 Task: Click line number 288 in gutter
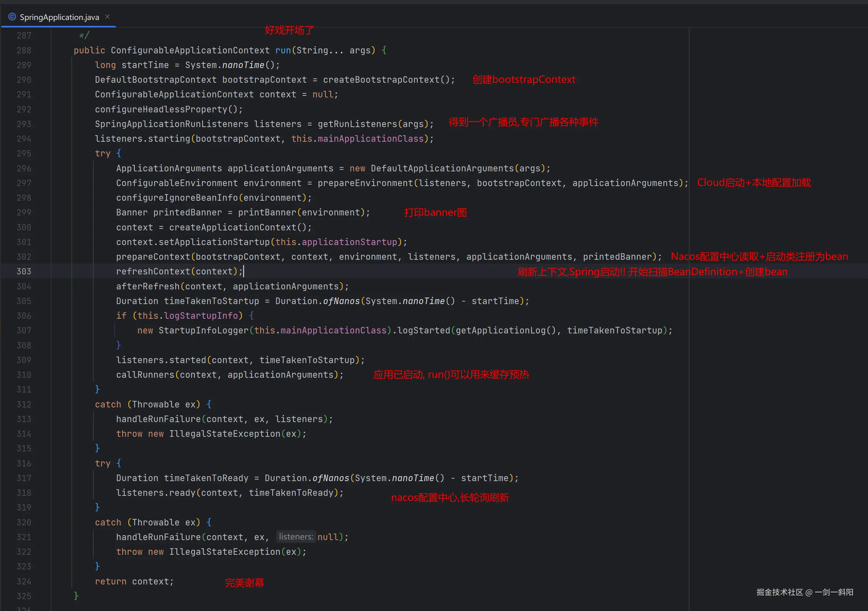coord(24,50)
